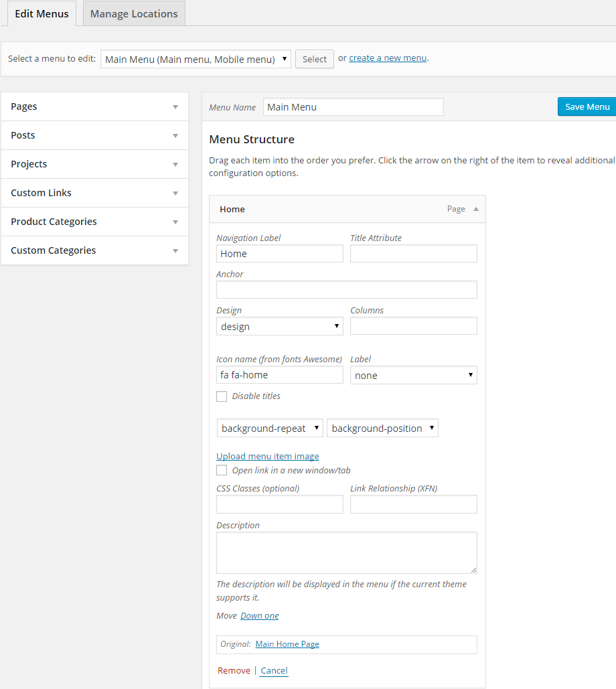The image size is (616, 689).
Task: Open the background-repeat dropdown
Action: tap(270, 429)
